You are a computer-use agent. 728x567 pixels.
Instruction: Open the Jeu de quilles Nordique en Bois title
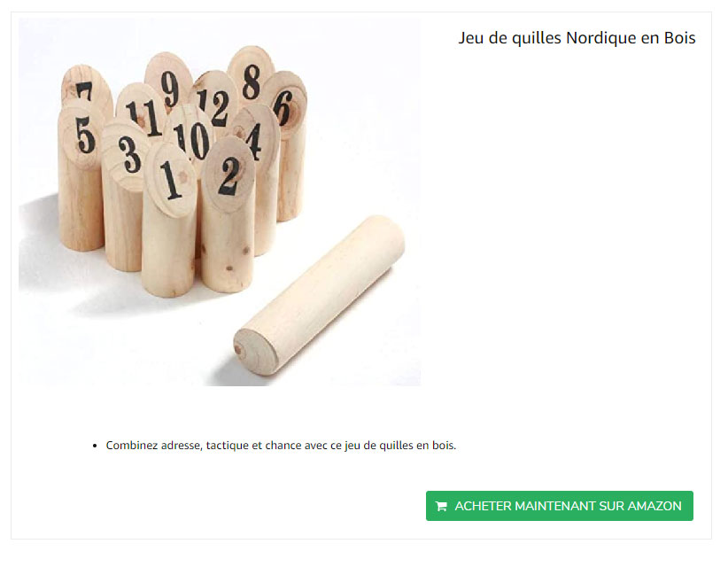click(x=577, y=37)
